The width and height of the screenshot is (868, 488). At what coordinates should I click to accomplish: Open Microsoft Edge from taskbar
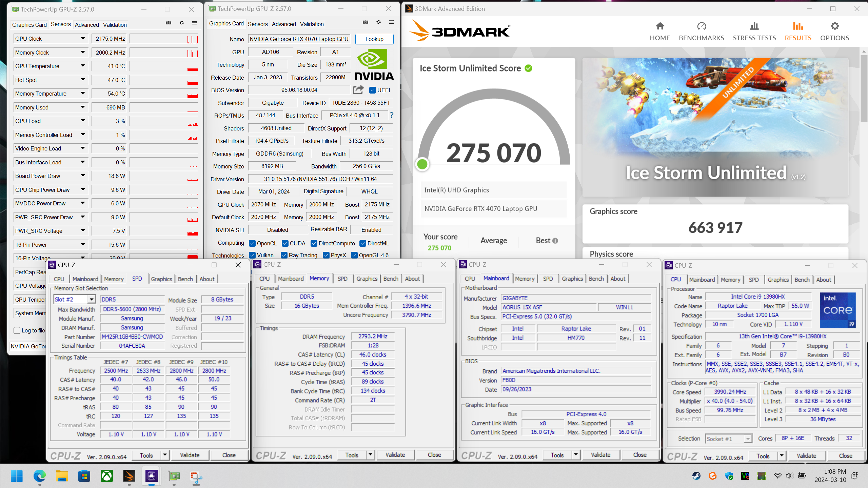[39, 476]
